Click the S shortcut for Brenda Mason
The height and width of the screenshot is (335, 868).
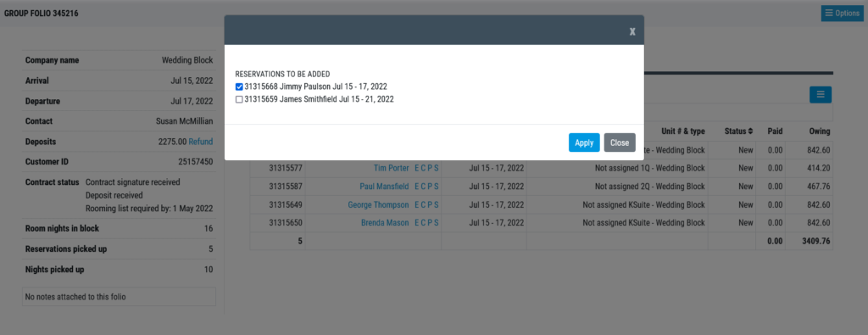point(437,222)
